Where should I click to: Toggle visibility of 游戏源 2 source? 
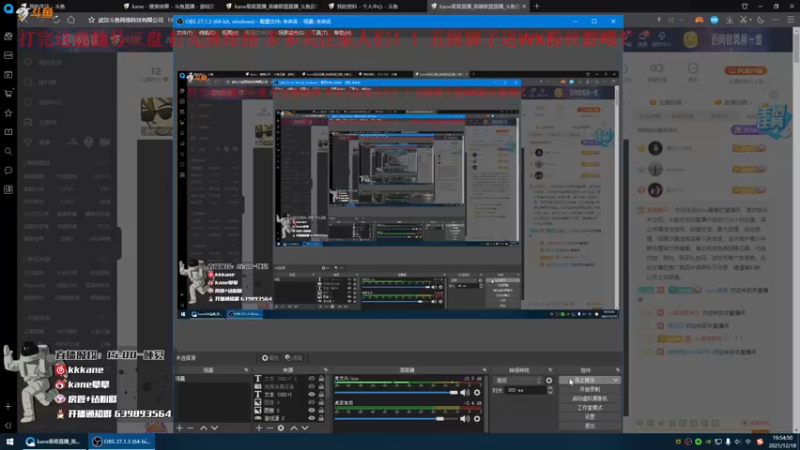(x=311, y=418)
